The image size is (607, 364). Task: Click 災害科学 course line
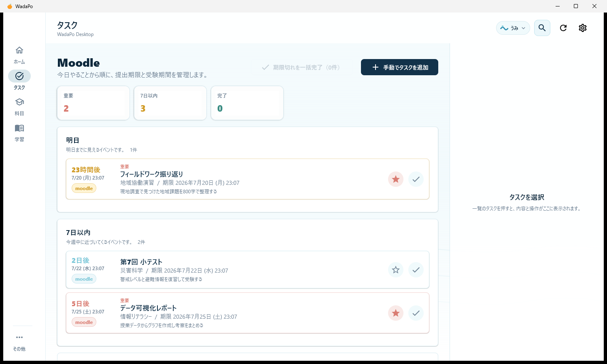click(174, 271)
